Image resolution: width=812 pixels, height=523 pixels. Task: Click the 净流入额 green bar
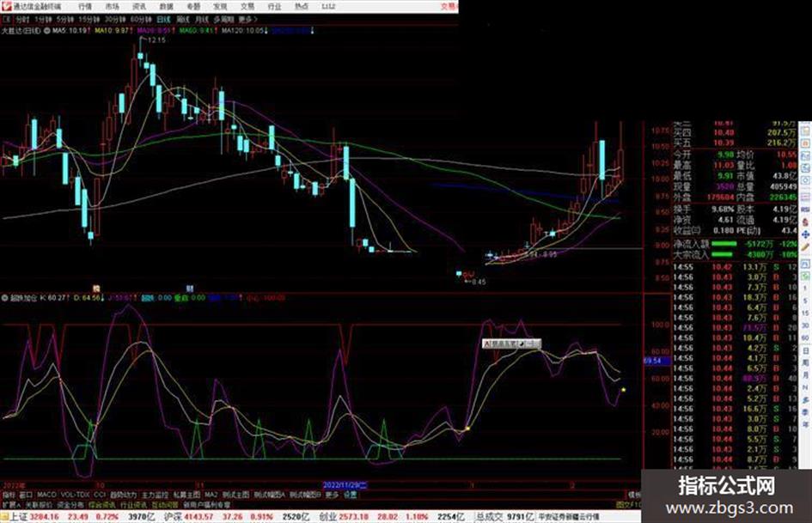click(x=724, y=243)
